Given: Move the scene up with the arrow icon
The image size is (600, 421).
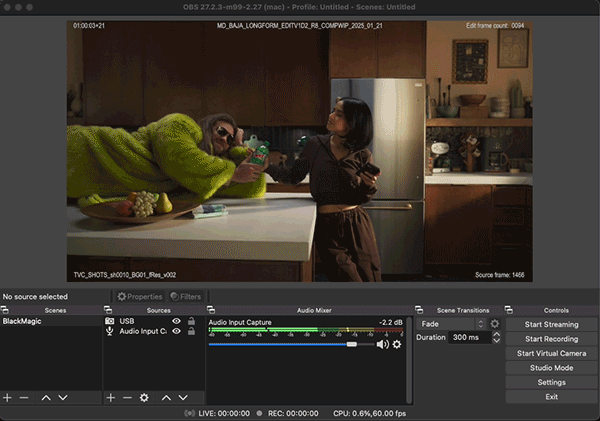Looking at the screenshot, I should tap(46, 398).
